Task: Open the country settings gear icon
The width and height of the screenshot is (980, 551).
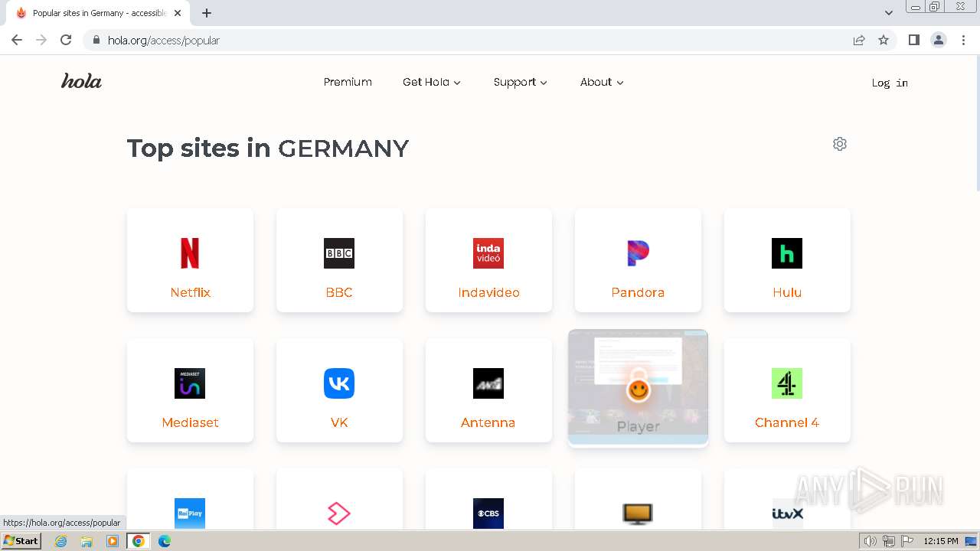Action: (840, 144)
